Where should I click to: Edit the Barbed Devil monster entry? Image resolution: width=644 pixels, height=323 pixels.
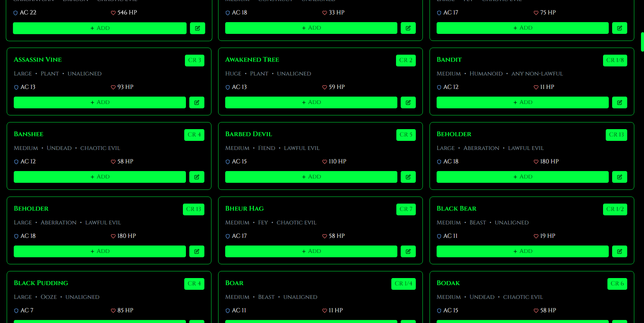coord(408,177)
